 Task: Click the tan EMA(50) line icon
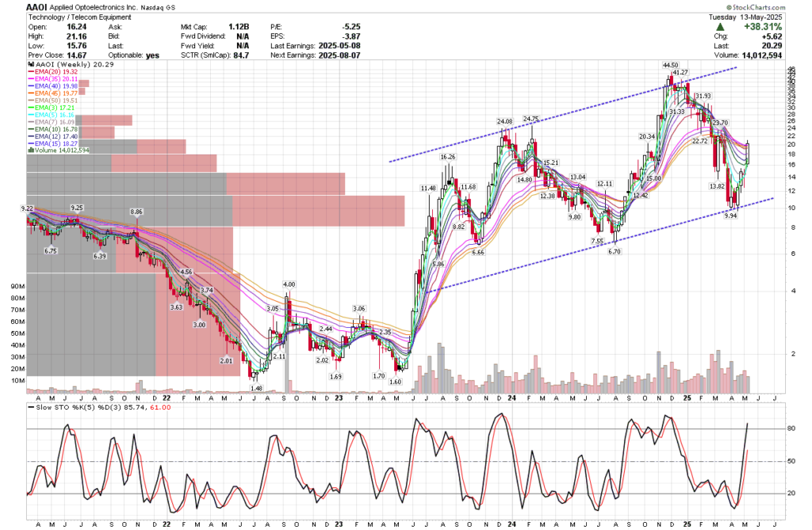tap(31, 101)
